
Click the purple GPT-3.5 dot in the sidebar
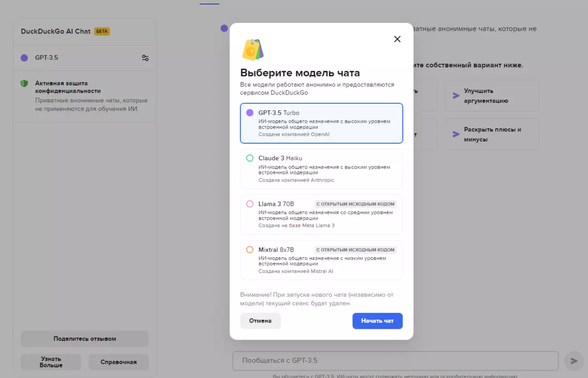click(24, 58)
